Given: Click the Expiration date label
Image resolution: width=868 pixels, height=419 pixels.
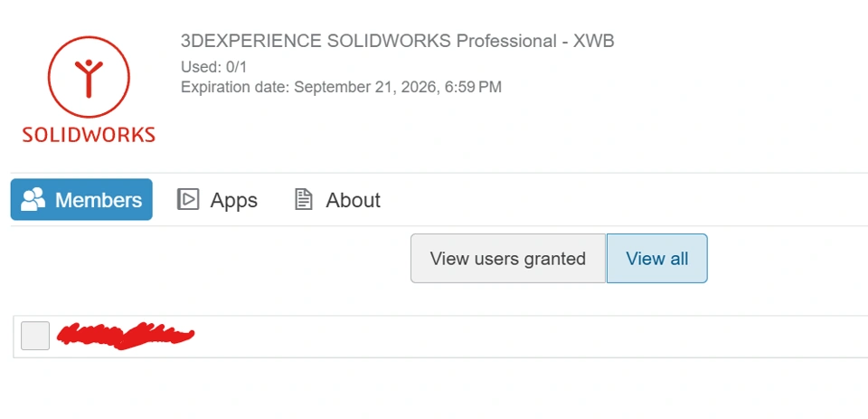Looking at the screenshot, I should pyautogui.click(x=235, y=88).
